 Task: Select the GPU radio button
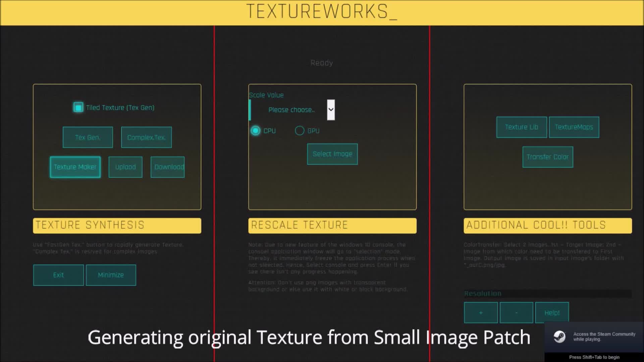tap(300, 131)
